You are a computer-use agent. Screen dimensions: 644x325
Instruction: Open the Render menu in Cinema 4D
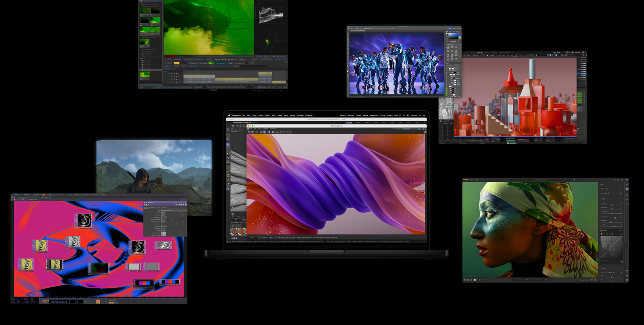[x=366, y=115]
